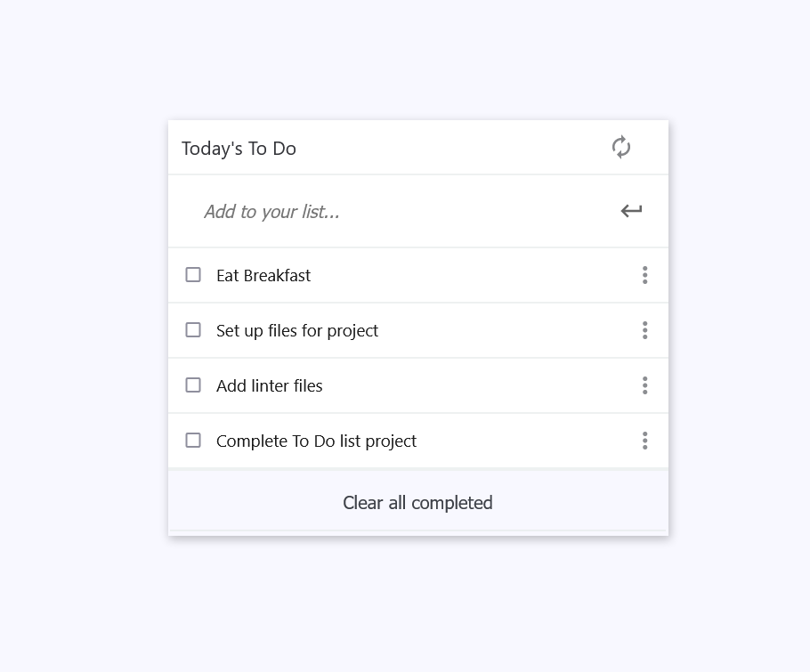Click Clear all completed

(417, 502)
